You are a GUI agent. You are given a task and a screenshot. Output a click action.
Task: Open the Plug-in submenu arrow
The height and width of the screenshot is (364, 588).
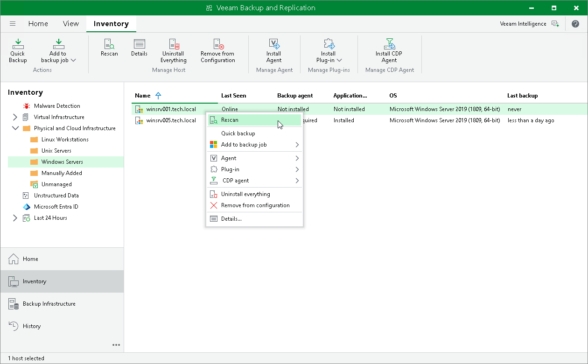(x=297, y=169)
